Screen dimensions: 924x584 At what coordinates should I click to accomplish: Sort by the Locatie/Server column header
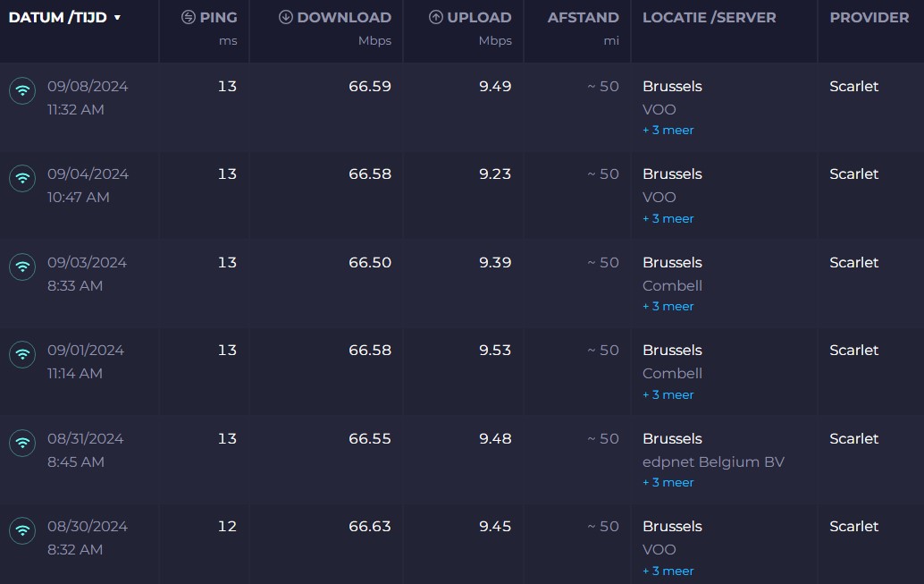pos(709,17)
